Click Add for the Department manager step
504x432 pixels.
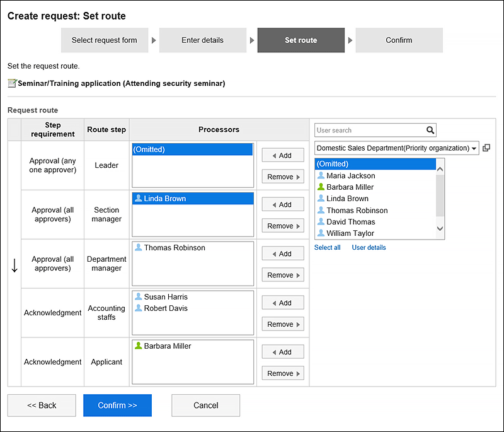(283, 254)
